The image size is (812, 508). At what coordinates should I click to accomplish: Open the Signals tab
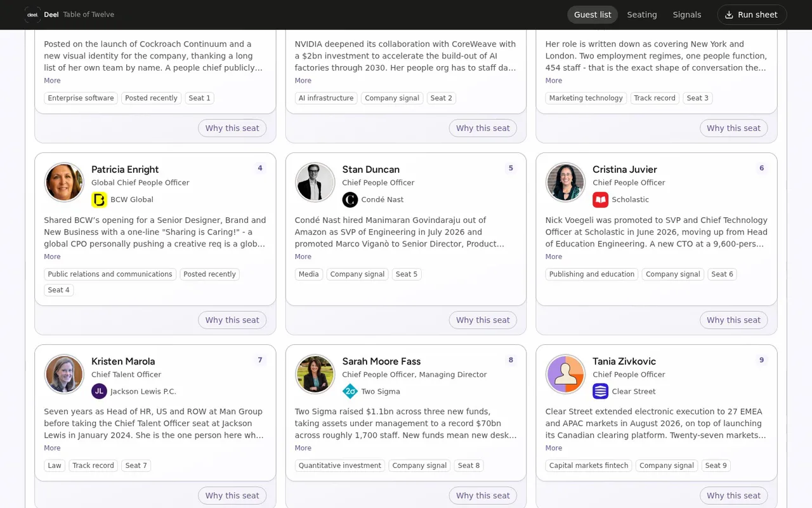(x=687, y=15)
